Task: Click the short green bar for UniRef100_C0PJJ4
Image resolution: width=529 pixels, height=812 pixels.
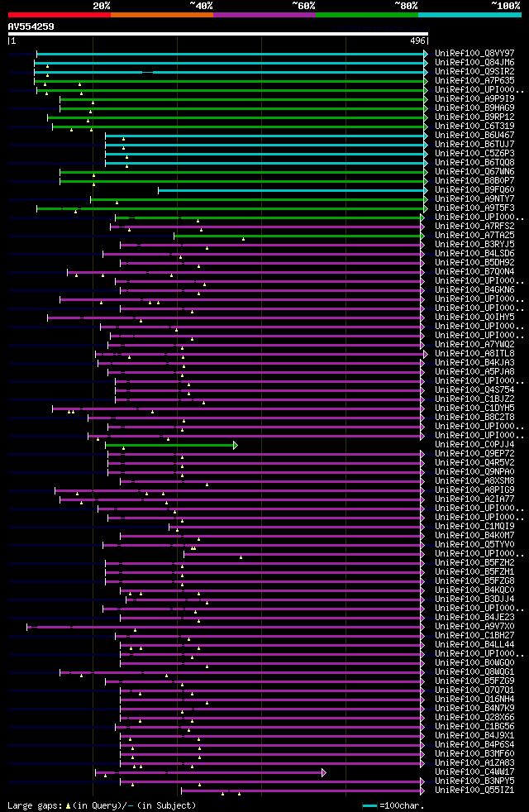Action: point(170,446)
